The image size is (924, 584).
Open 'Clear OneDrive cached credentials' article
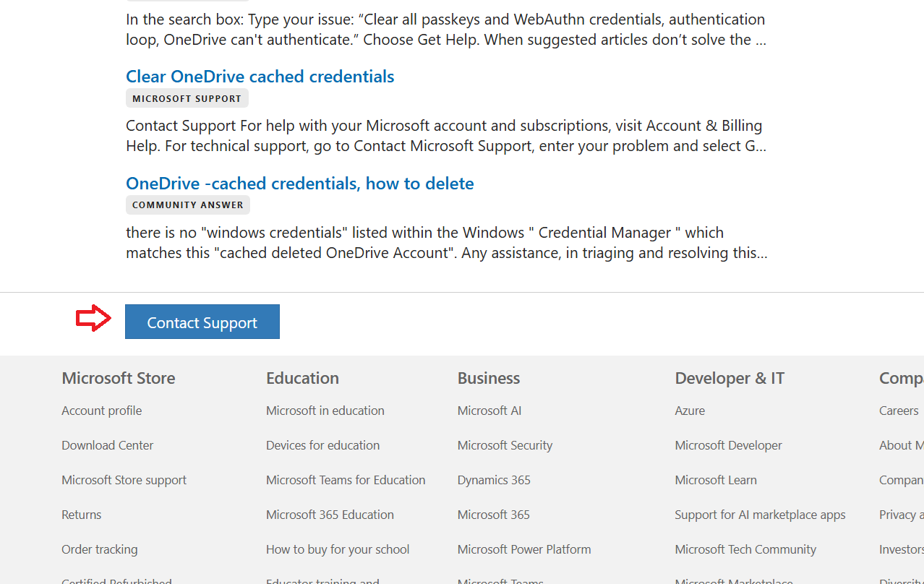(x=260, y=77)
